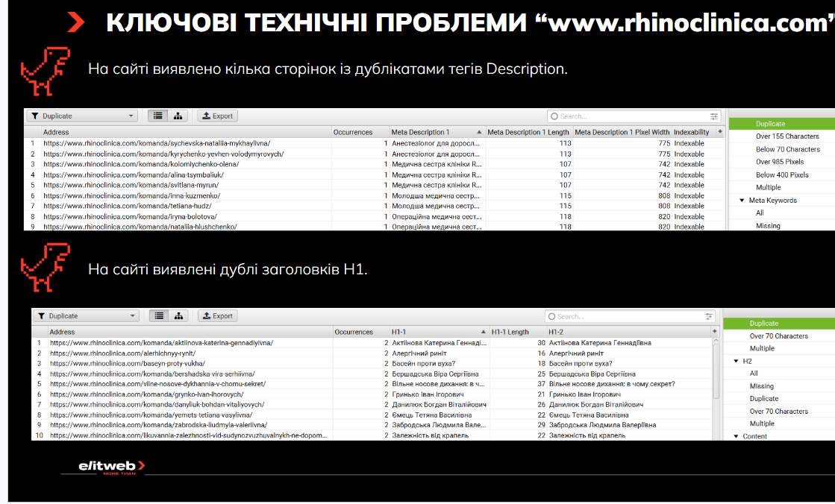Viewport: 835px width, 504px height.
Task: Click the elitweb logo at bottom
Action: (x=111, y=467)
